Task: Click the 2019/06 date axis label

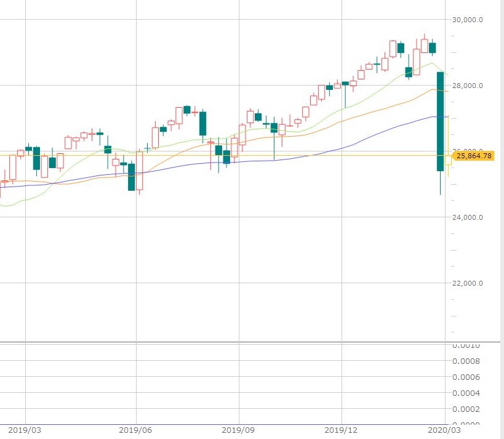Action: pos(135,430)
